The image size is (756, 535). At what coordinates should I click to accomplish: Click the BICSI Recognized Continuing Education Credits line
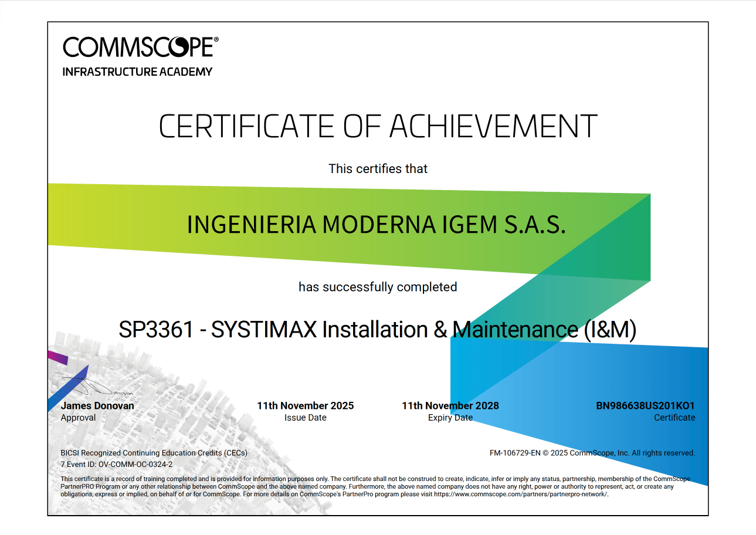point(154,453)
